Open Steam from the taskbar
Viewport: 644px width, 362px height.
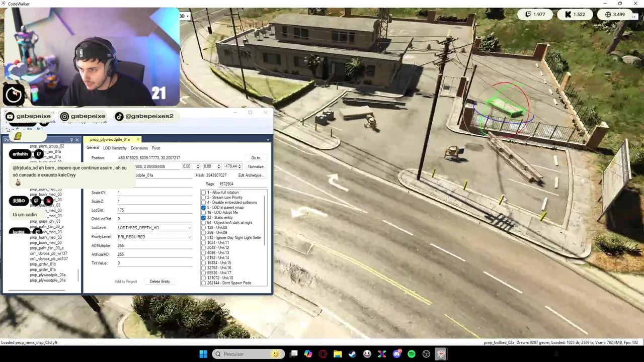pos(352,354)
